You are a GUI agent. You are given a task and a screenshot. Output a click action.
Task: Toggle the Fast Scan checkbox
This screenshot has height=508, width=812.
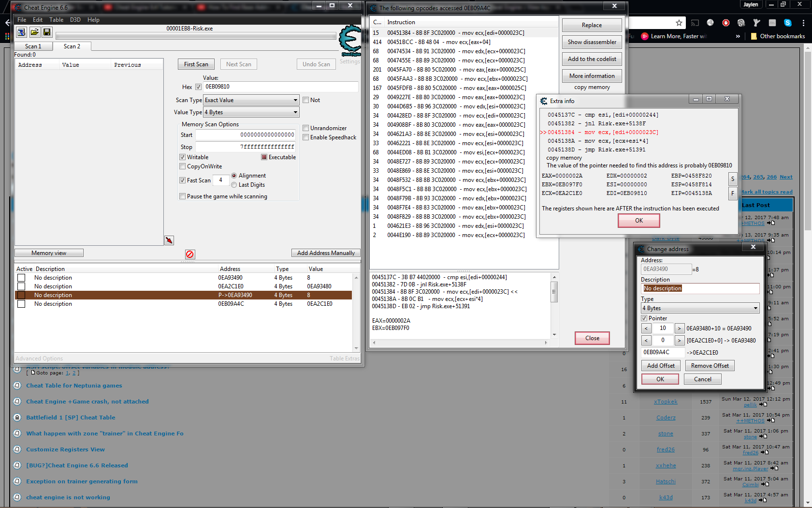[182, 180]
